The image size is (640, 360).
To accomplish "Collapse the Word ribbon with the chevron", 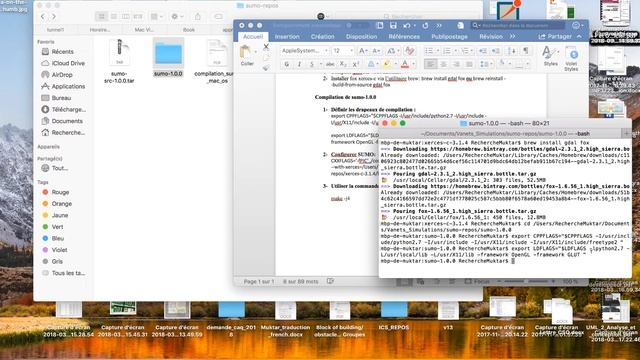I will tap(579, 36).
